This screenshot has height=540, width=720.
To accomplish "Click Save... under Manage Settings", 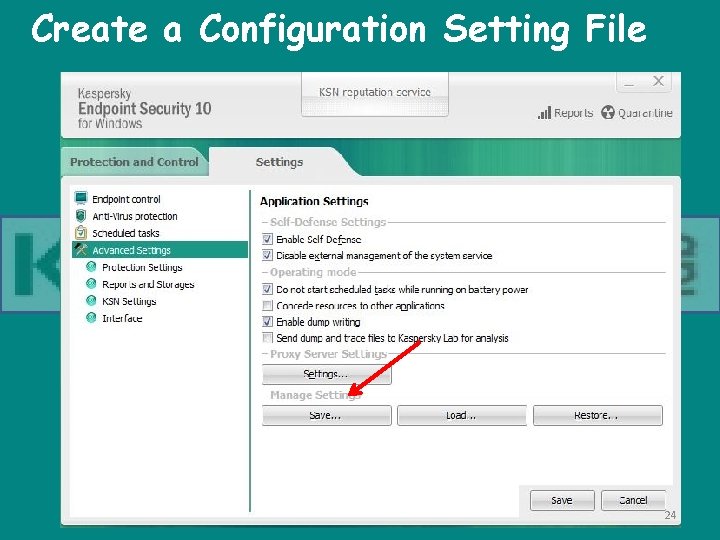I will point(326,415).
